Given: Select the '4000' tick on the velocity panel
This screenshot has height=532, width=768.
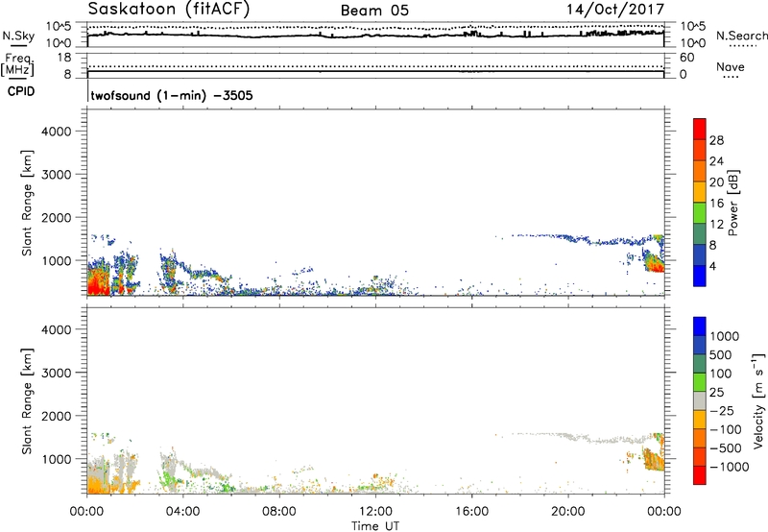Looking at the screenshot, I should [57, 330].
